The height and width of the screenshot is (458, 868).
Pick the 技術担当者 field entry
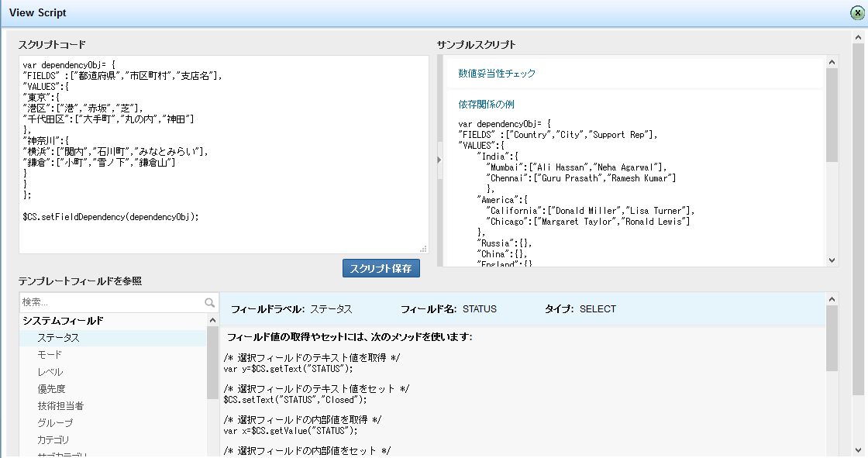click(60, 406)
